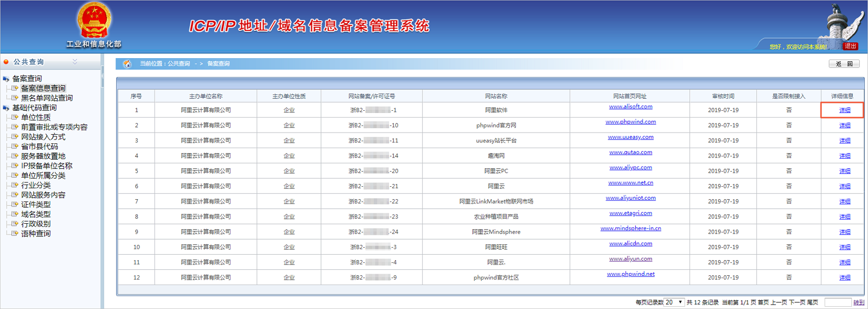Viewport: 868px width, 309px height.
Task: Open the www.uueasy.com link
Action: pyautogui.click(x=630, y=137)
